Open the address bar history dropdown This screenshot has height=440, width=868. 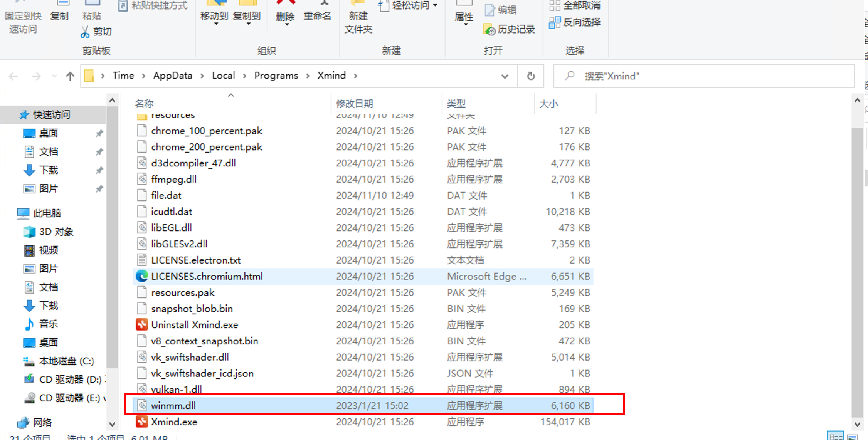point(505,76)
